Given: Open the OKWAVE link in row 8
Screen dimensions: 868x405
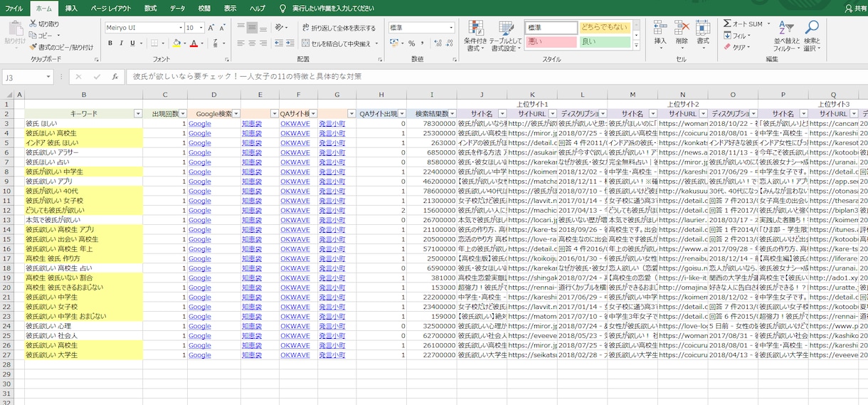Looking at the screenshot, I should pyautogui.click(x=295, y=172).
